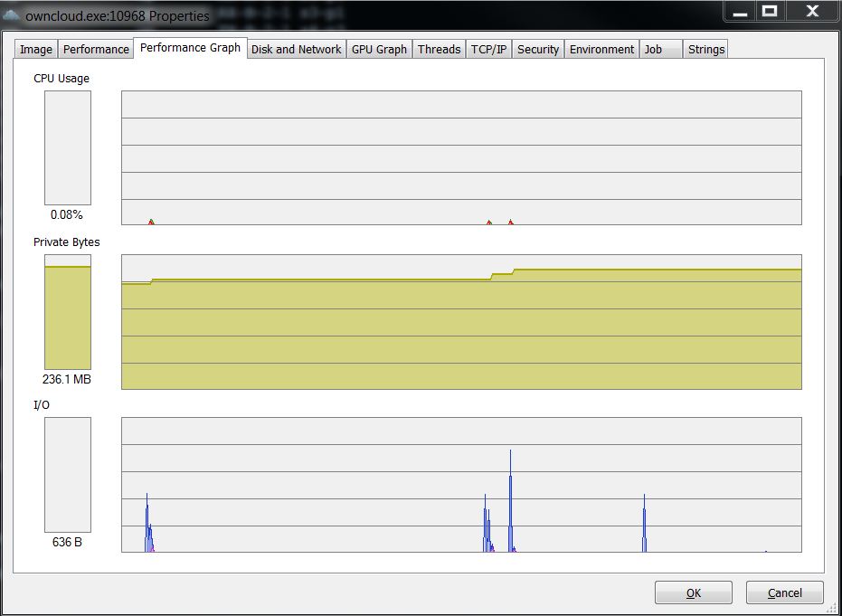Screen dimensions: 842x616
Task: Open the Disk and Network tab
Action: [x=297, y=50]
